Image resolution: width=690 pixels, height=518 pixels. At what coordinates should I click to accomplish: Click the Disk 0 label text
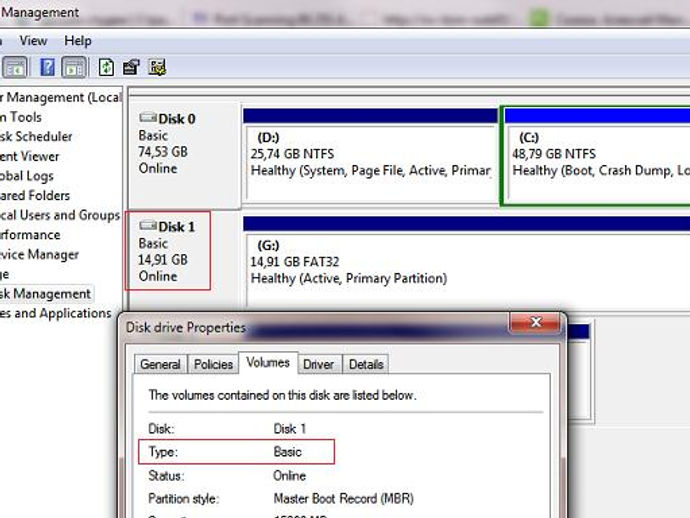176,119
